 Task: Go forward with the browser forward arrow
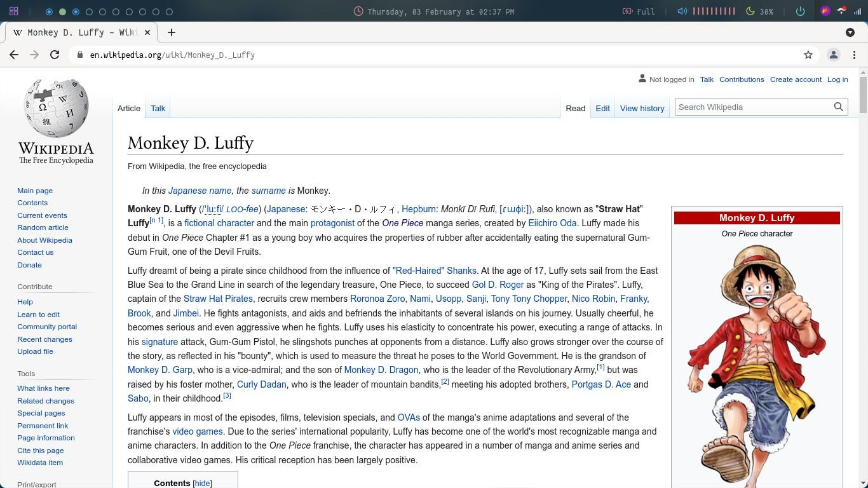click(34, 55)
